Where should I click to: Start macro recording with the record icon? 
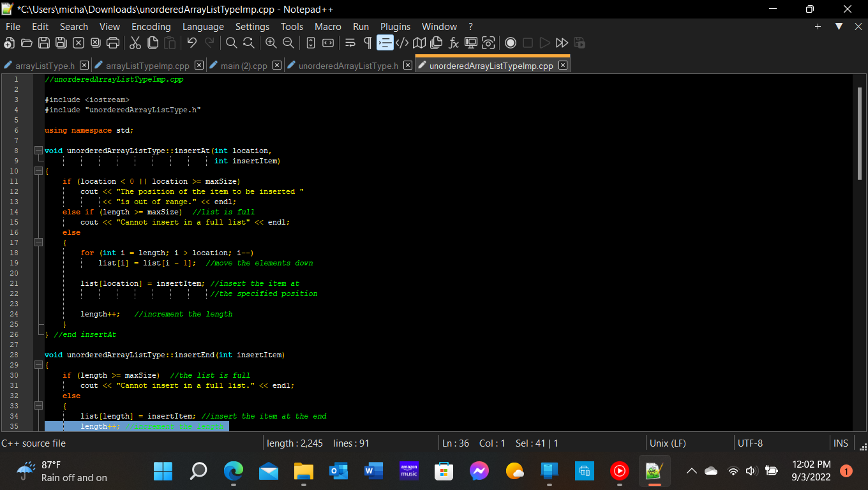[x=510, y=43]
